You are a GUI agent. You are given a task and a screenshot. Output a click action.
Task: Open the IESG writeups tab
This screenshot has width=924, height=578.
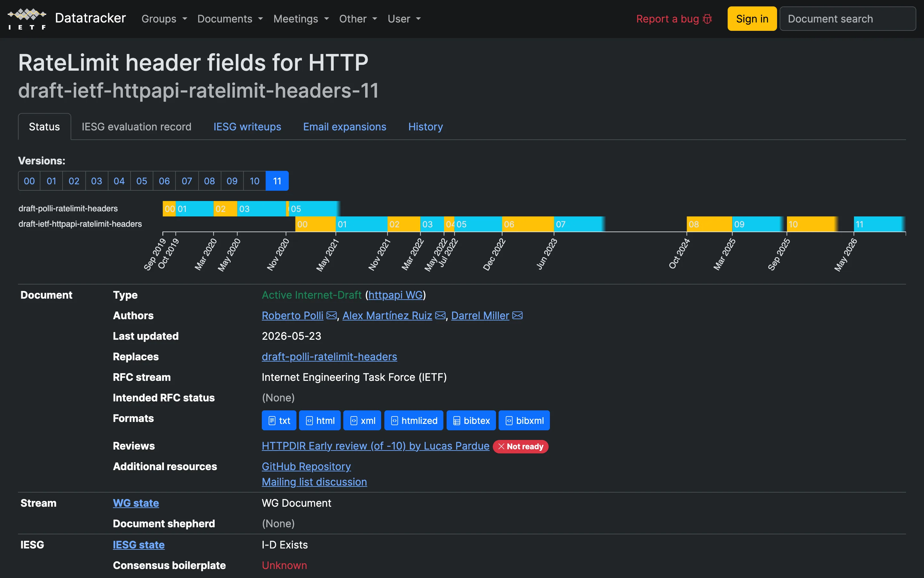coord(247,127)
